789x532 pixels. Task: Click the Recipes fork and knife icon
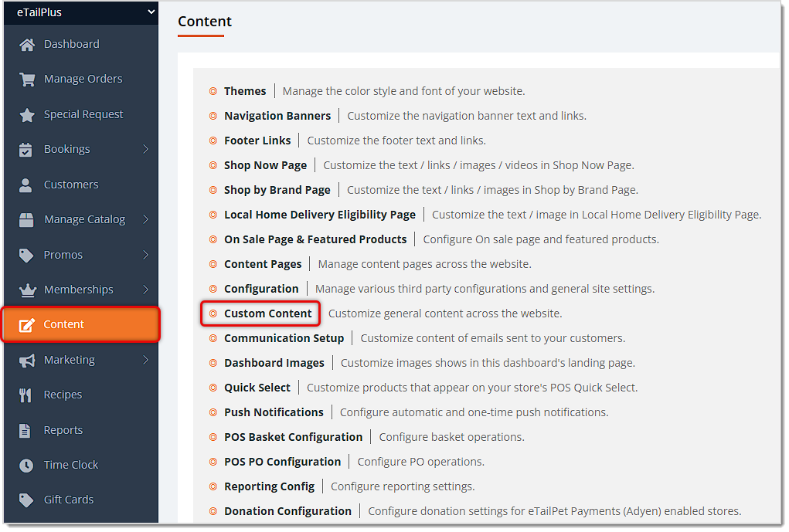[26, 396]
